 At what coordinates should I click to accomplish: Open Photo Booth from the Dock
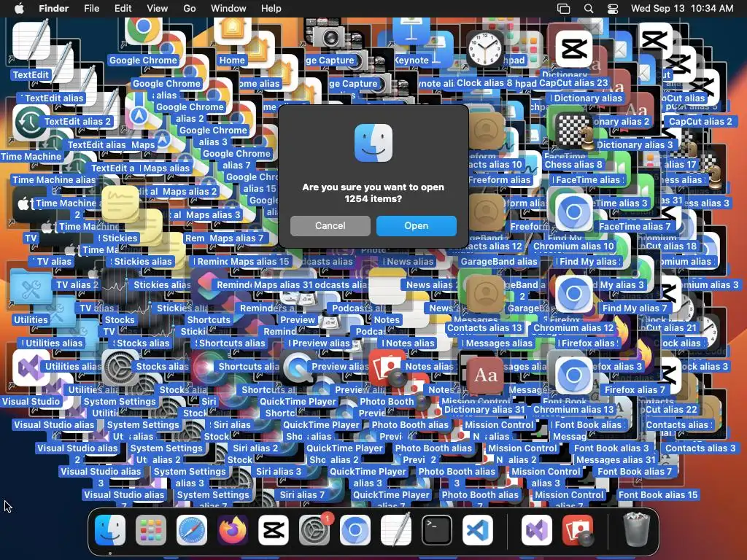tap(578, 530)
